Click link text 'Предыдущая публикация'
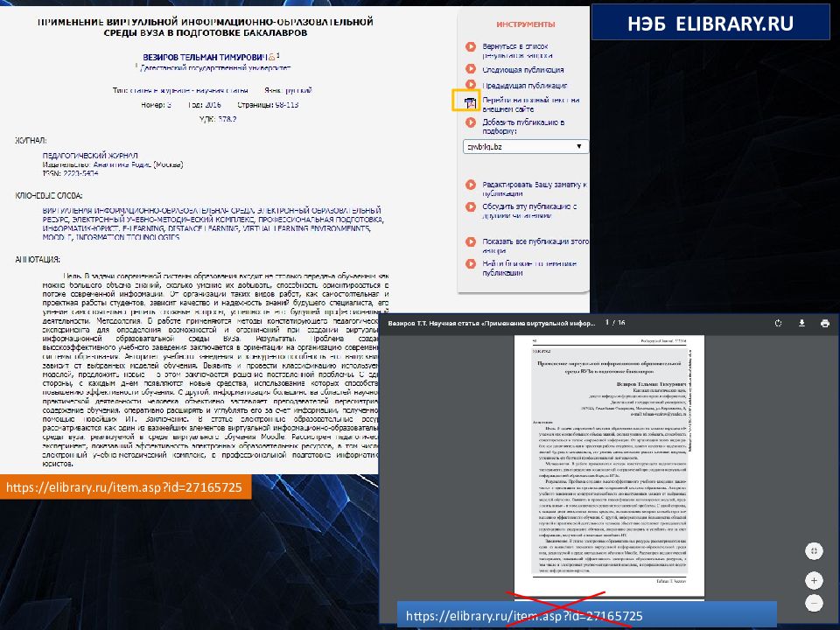The width and height of the screenshot is (840, 630). pyautogui.click(x=524, y=85)
